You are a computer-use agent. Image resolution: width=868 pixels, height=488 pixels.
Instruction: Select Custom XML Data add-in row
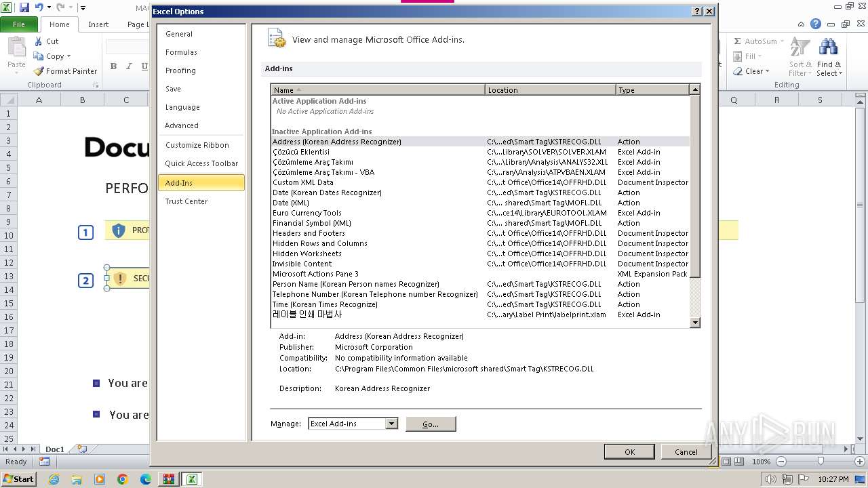pyautogui.click(x=480, y=182)
